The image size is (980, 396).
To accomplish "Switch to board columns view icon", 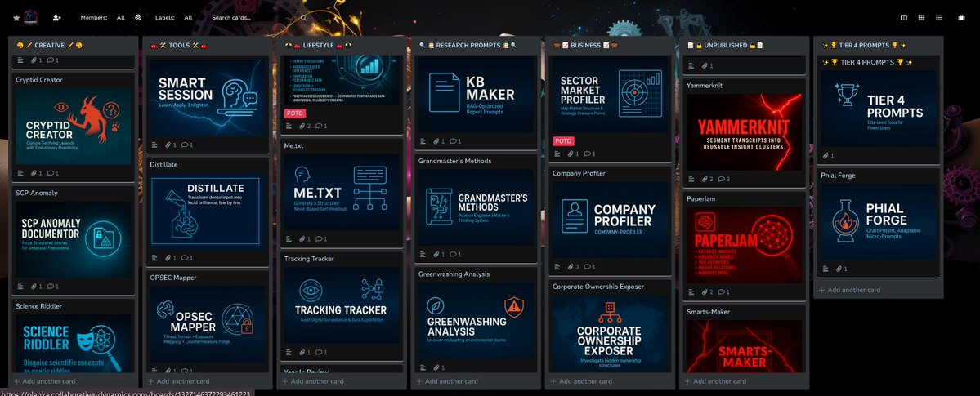I will click(x=904, y=18).
